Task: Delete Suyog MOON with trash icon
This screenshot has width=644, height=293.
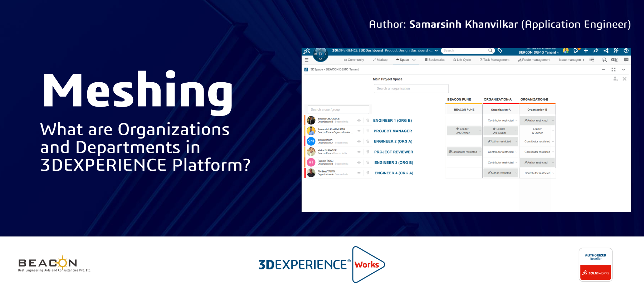Action: click(x=368, y=141)
